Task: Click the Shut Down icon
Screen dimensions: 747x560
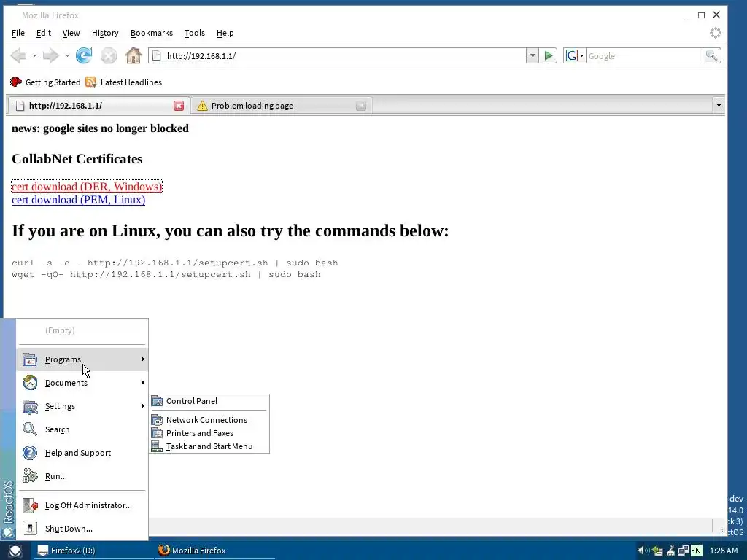Action: (30, 529)
